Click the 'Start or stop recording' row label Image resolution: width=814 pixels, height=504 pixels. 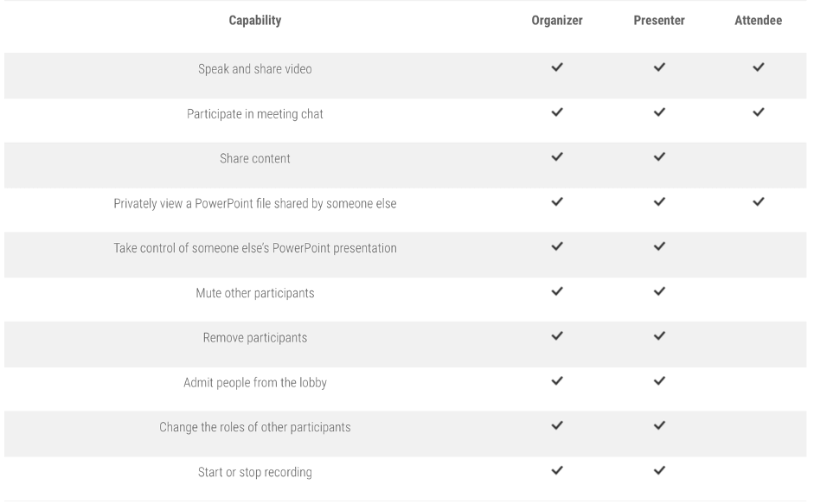[255, 473]
